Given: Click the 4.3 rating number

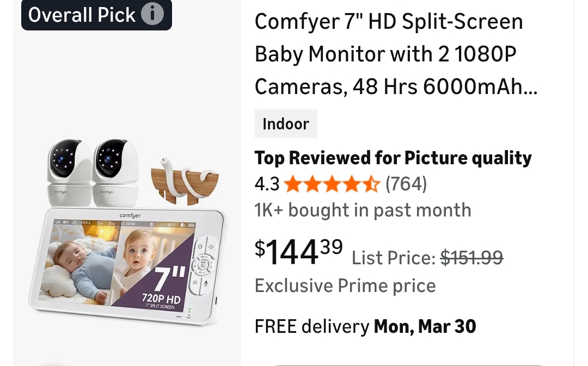Looking at the screenshot, I should [x=267, y=184].
